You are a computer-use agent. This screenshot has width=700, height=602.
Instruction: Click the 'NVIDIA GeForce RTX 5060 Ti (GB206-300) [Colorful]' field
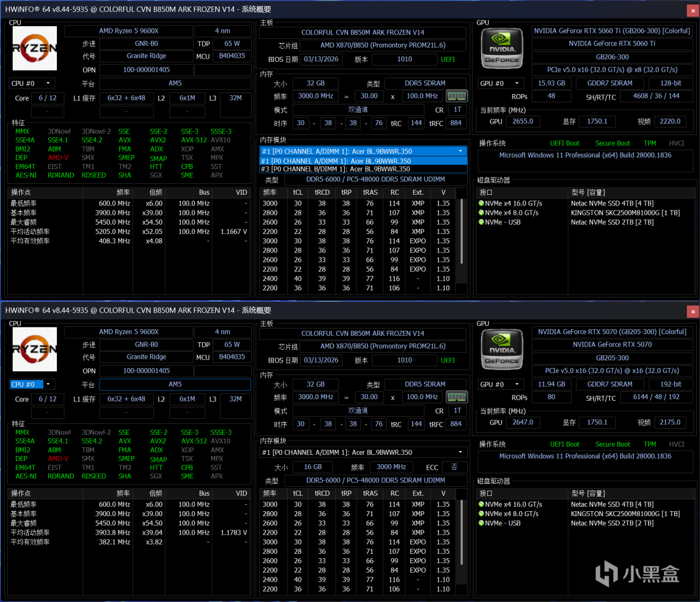click(612, 31)
